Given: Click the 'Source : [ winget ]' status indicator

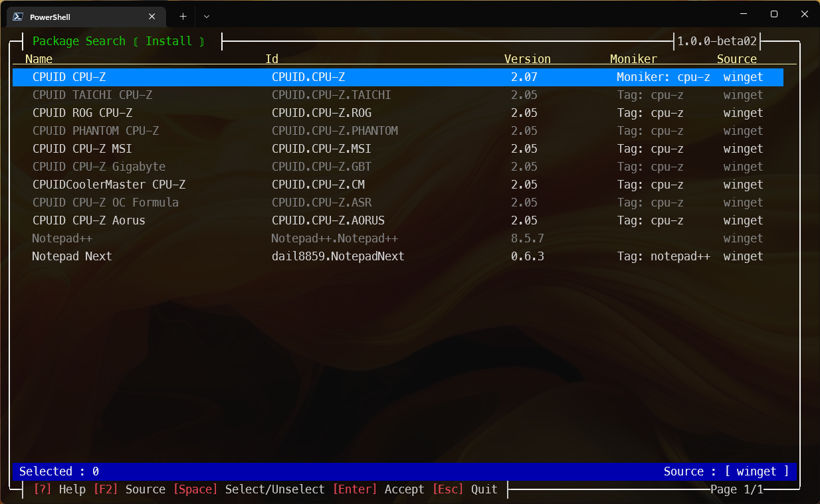Looking at the screenshot, I should coord(726,471).
